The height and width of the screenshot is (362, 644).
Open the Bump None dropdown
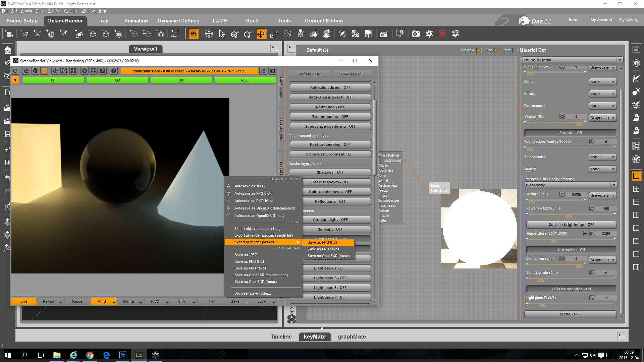[602, 81]
